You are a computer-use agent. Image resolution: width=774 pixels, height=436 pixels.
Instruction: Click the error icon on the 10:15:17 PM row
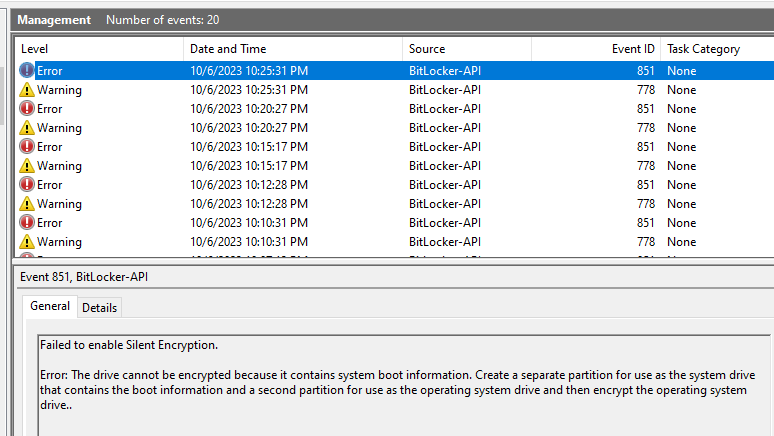(27, 147)
